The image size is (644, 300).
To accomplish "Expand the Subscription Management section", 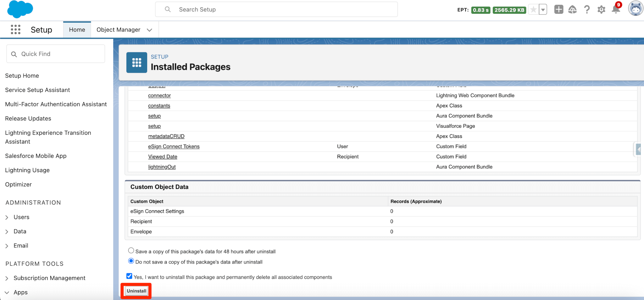I will (7, 278).
